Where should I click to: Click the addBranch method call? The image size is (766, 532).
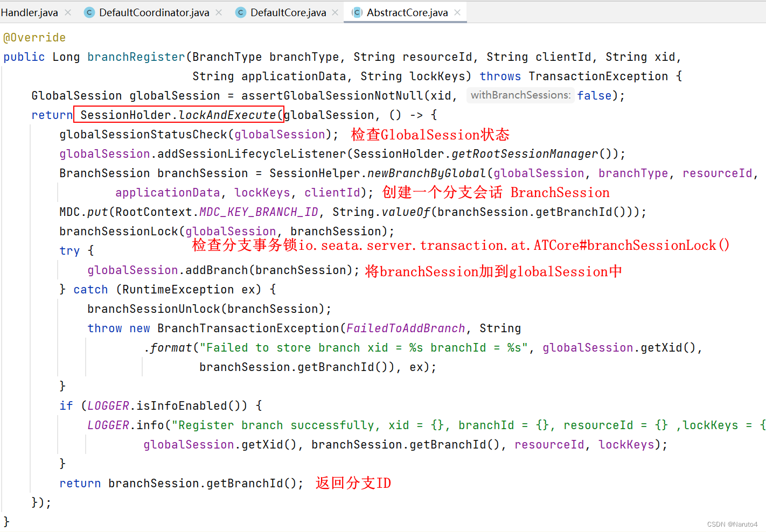[217, 270]
